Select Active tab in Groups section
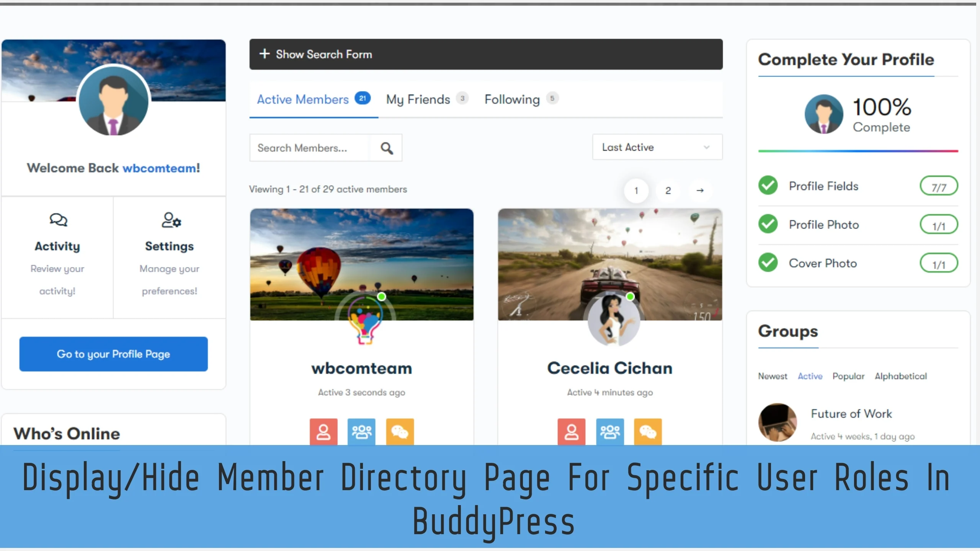The width and height of the screenshot is (980, 551). coord(810,375)
